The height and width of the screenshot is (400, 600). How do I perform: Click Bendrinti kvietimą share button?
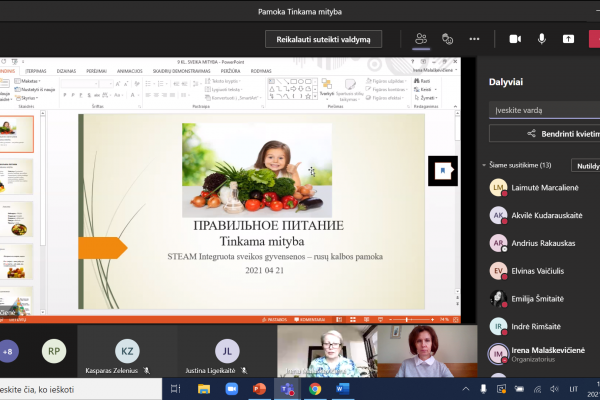tap(544, 134)
